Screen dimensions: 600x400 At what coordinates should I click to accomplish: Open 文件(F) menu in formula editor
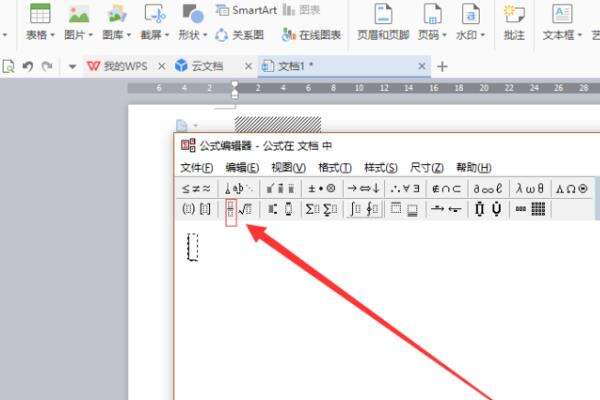tap(197, 168)
